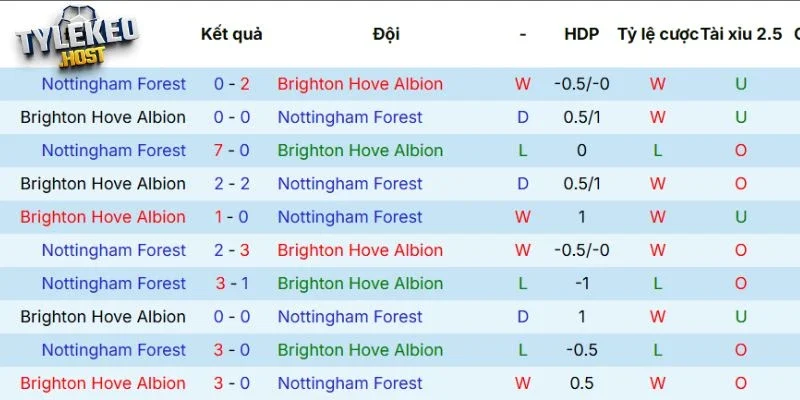Screen dimensions: 800x400
Task: Click the HDP column header
Action: tap(581, 34)
